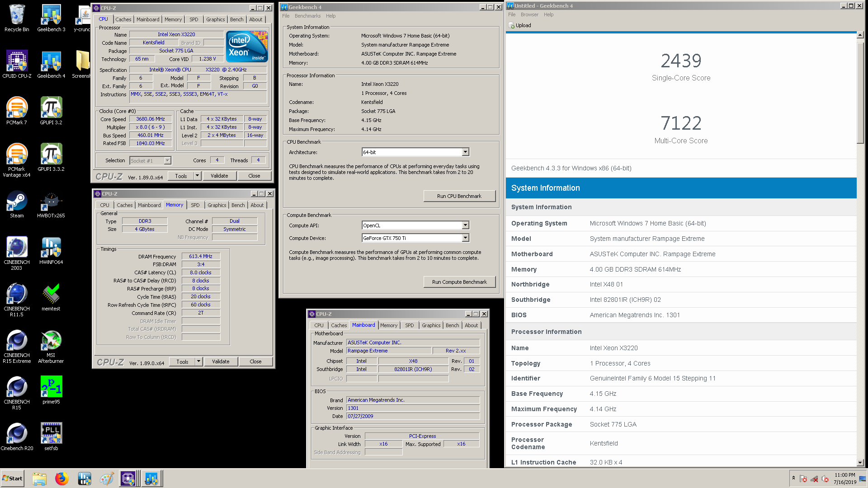This screenshot has width=868, height=488.
Task: Click the Intel Xeon inside logo in CPU-Z
Action: point(247,47)
